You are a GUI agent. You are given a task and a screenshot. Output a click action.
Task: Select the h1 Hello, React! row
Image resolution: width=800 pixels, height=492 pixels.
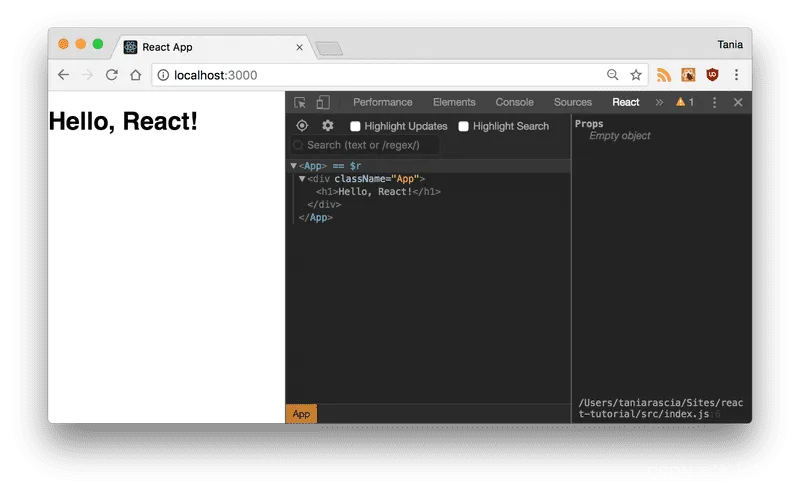point(378,192)
